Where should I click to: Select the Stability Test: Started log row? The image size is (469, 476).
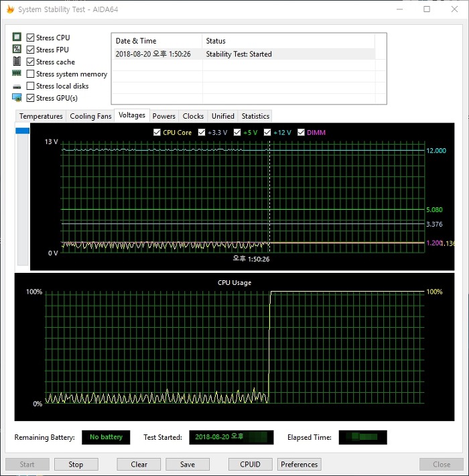click(244, 54)
